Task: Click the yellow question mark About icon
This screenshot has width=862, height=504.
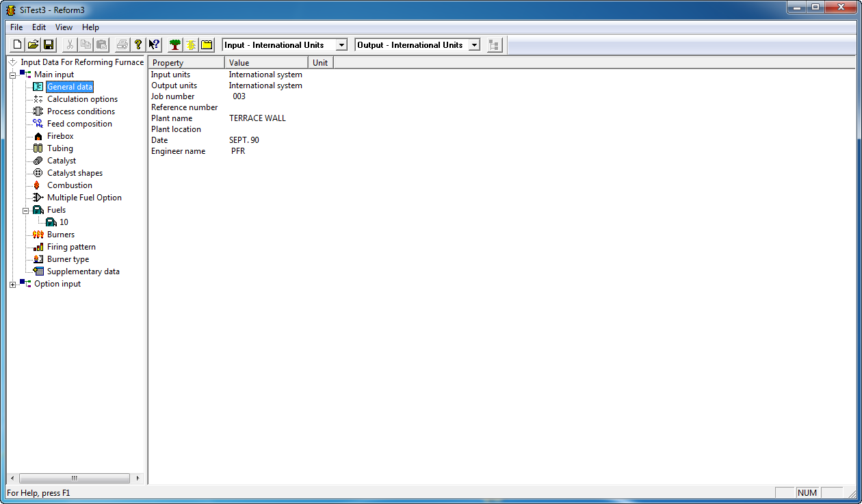Action: 138,45
